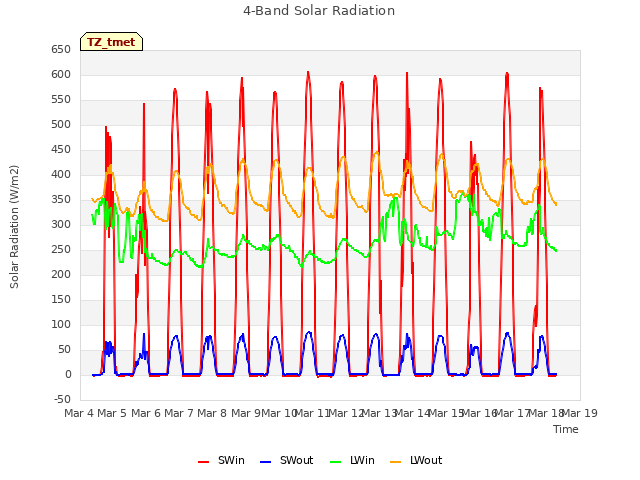Click the LWout legend label
Image resolution: width=640 pixels, height=480 pixels.
coord(426,460)
